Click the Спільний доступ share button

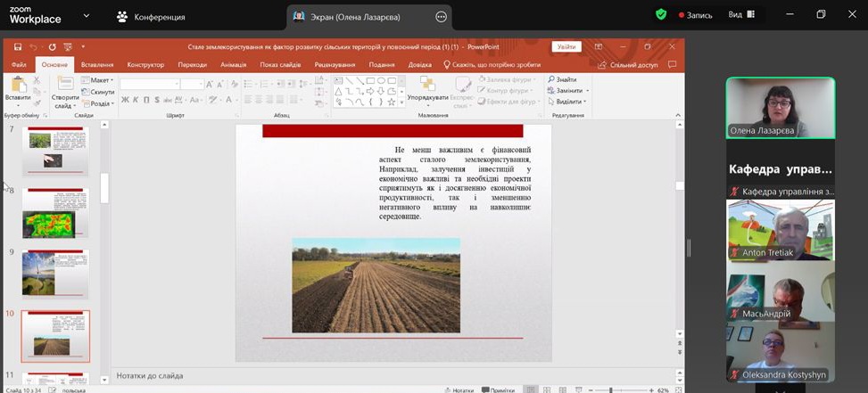point(628,65)
